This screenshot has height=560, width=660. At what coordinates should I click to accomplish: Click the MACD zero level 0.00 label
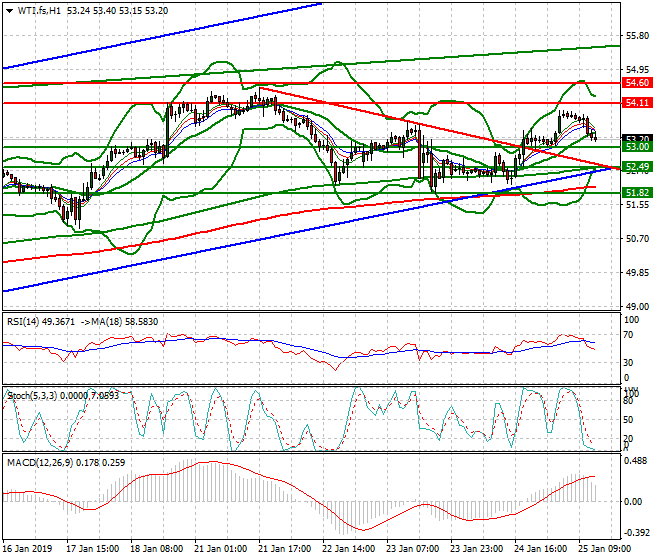633,501
